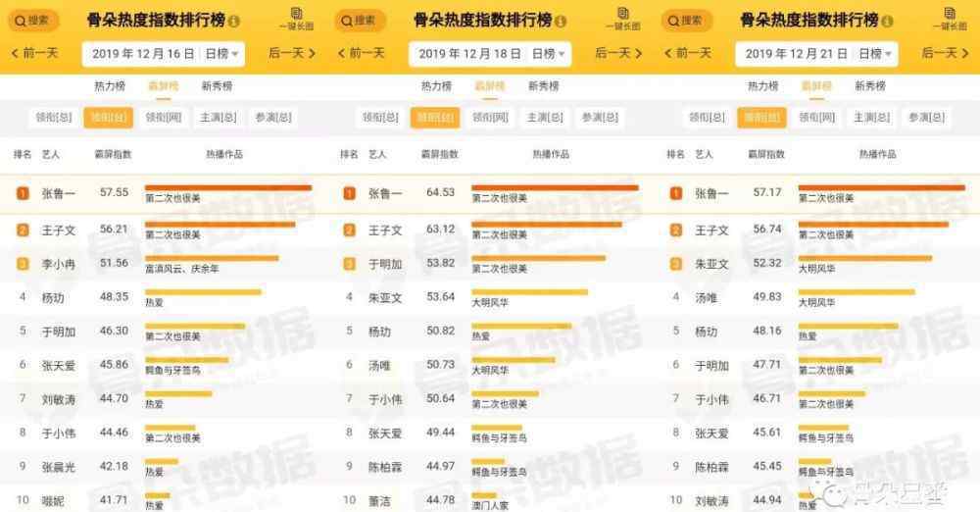Tap rank 1 badge for 张鲁一, December 18
The height and width of the screenshot is (512, 980).
(x=350, y=193)
